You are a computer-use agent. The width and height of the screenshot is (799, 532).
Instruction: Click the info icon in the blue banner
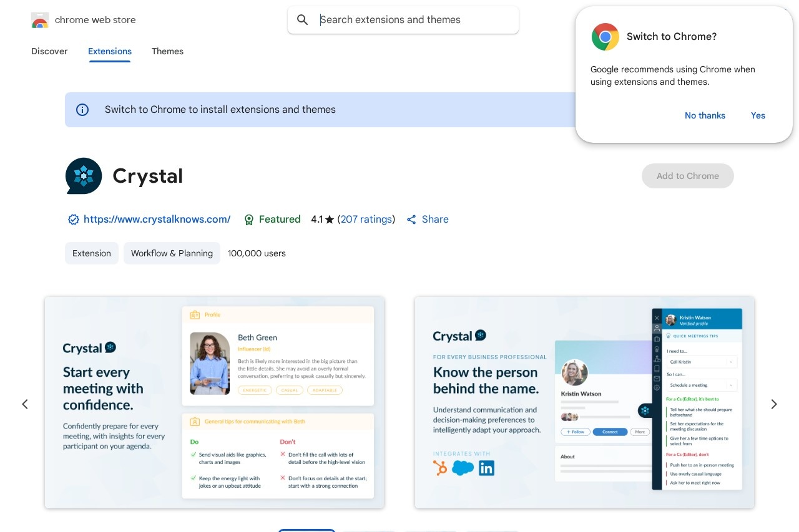coord(82,110)
